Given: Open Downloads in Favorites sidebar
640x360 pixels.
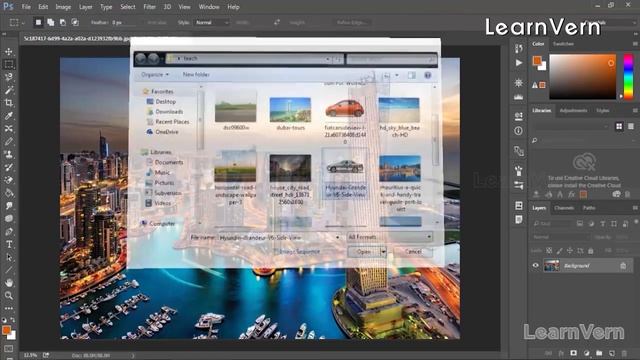Looking at the screenshot, I should [x=169, y=111].
